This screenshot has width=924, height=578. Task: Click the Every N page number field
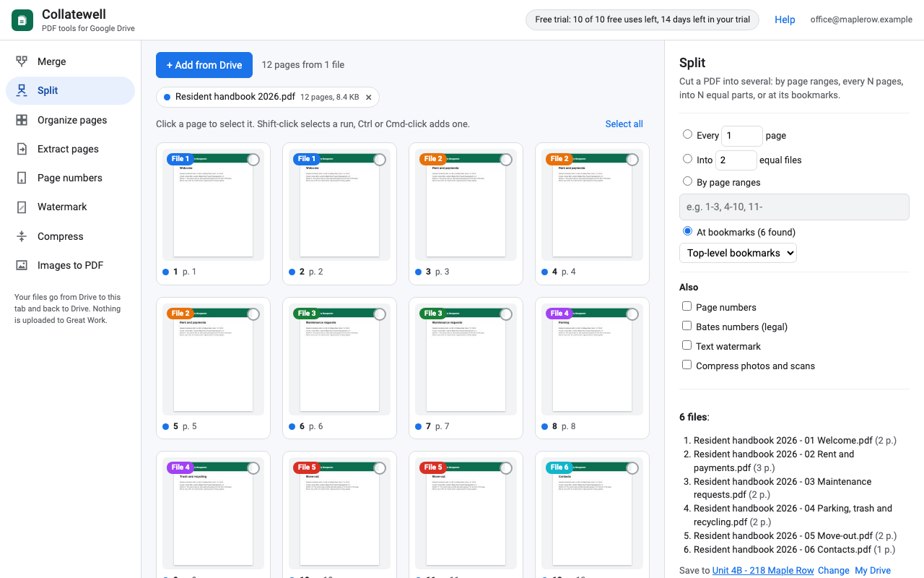coord(742,136)
